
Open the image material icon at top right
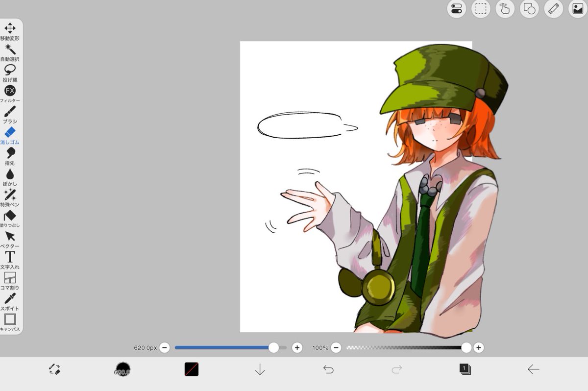[x=578, y=8]
